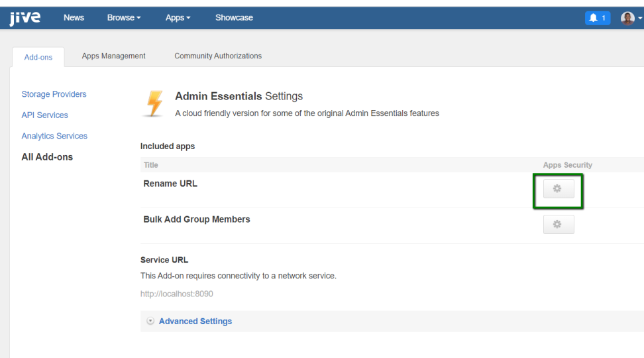
Task: Open Apps Security gear for Bulk Add Group Members
Action: (559, 225)
